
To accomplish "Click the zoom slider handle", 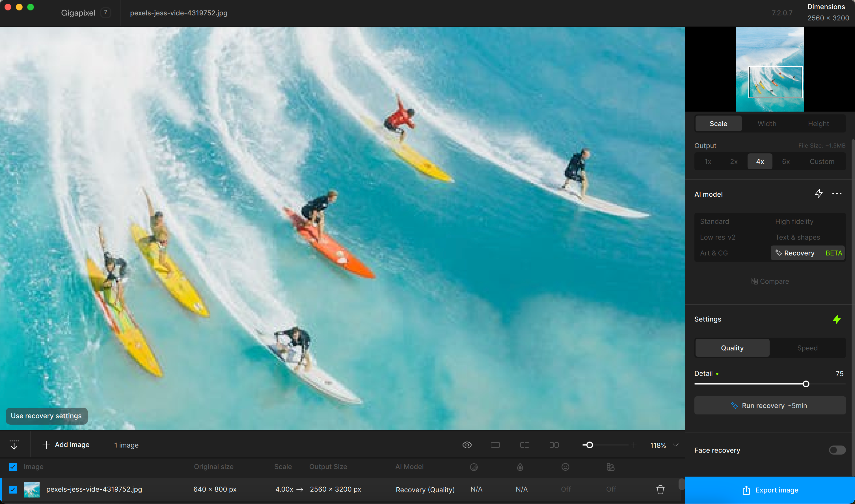I will pyautogui.click(x=590, y=445).
